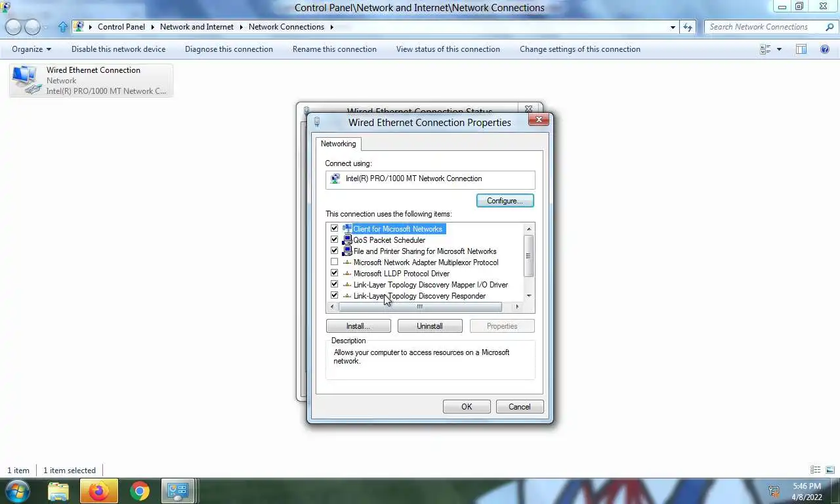Click the File and Printer Sharing icon
The height and width of the screenshot is (504, 840).
pos(347,251)
